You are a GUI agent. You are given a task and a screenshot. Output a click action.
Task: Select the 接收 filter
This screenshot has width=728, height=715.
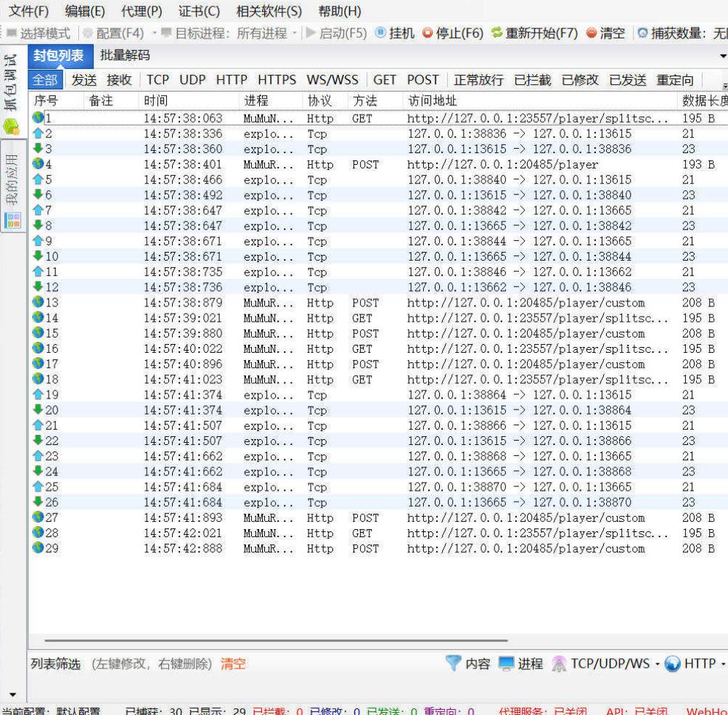tap(119, 80)
